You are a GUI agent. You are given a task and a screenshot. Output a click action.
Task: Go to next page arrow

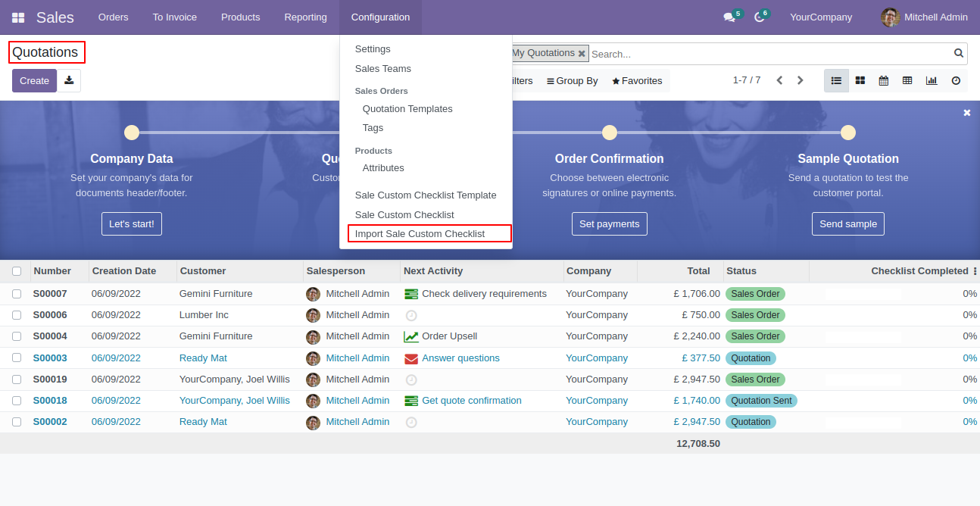[x=800, y=80]
